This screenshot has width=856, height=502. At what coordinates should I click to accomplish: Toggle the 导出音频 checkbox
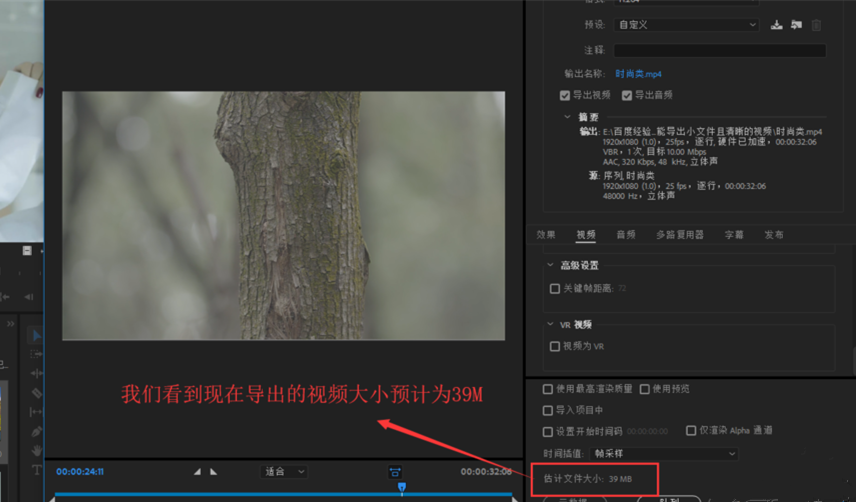(627, 96)
